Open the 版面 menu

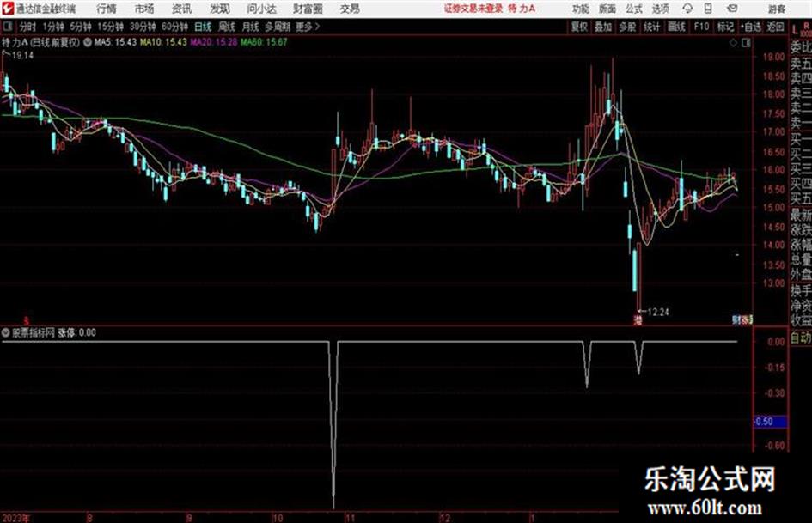pyautogui.click(x=607, y=9)
